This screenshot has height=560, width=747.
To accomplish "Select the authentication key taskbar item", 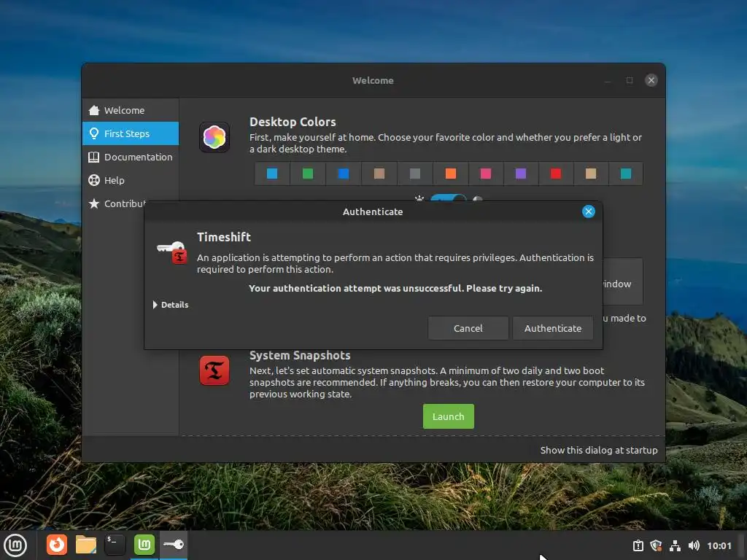I will pos(174,545).
